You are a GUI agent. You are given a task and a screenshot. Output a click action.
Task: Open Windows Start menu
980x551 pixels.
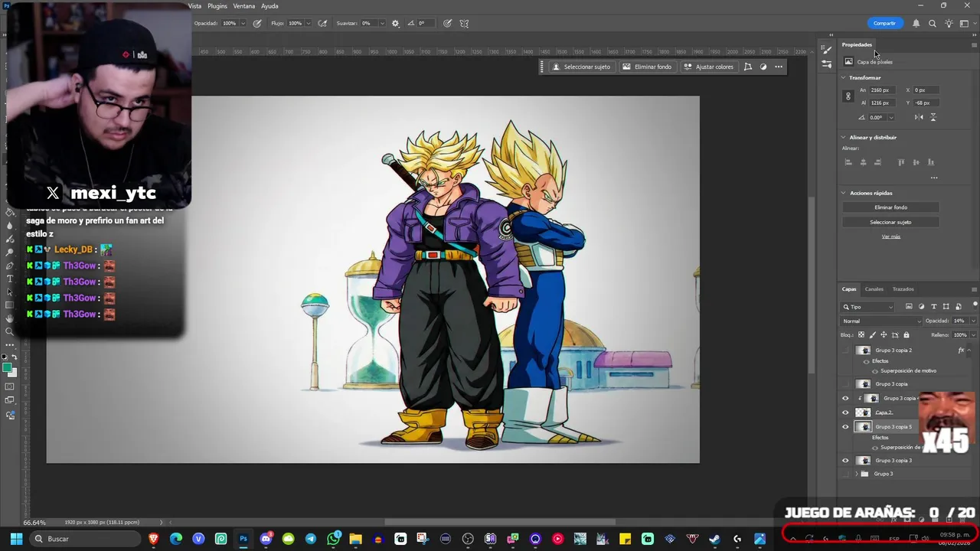[16, 539]
